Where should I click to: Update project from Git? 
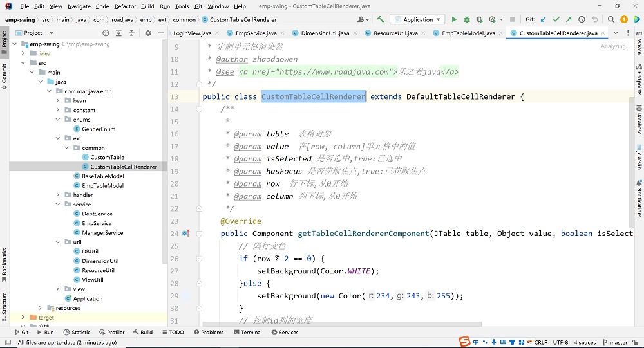pos(544,19)
